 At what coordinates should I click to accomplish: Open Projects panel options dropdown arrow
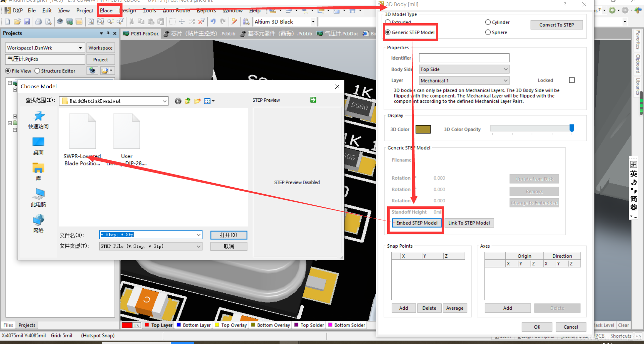(101, 33)
